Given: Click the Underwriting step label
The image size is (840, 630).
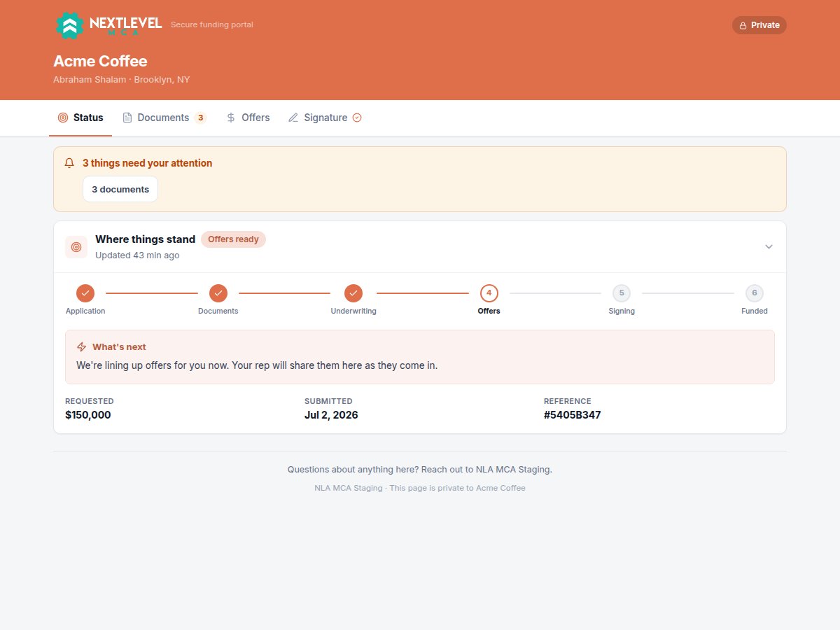Looking at the screenshot, I should tap(353, 311).
